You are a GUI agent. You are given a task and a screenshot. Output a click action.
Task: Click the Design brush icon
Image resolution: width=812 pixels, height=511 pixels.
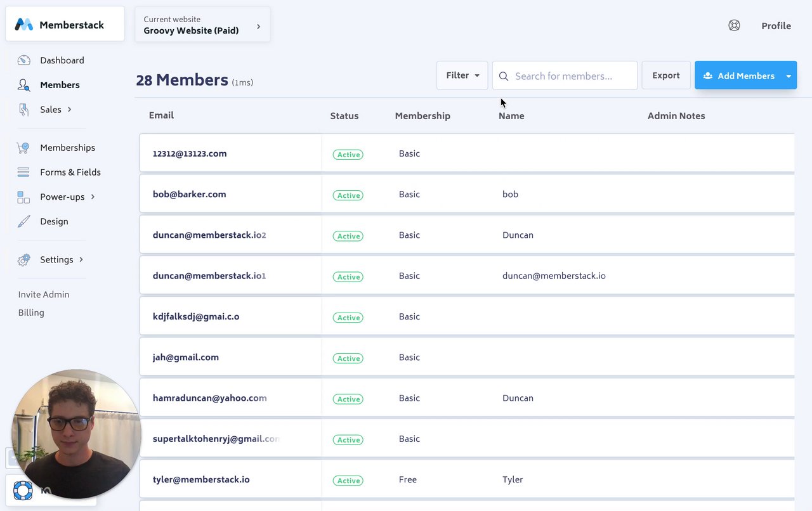click(23, 221)
